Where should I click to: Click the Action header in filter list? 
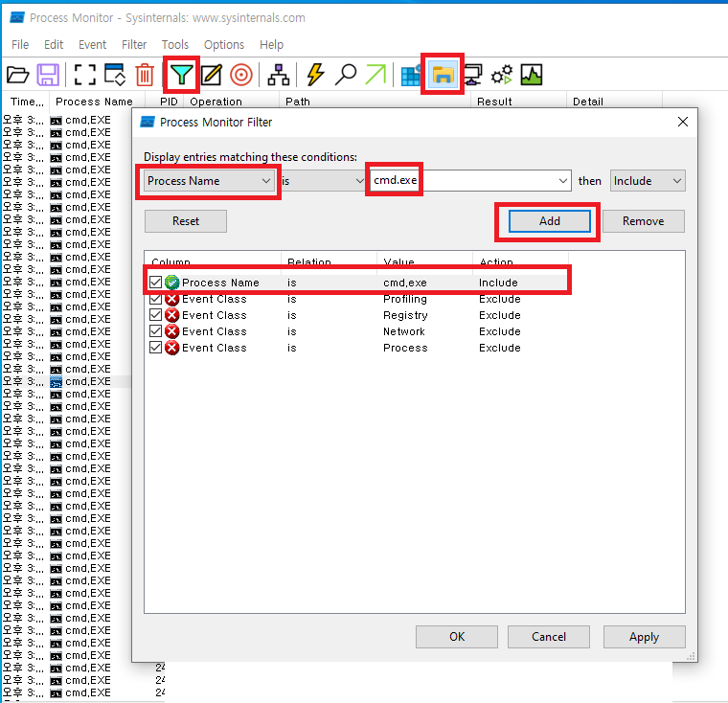coord(520,261)
